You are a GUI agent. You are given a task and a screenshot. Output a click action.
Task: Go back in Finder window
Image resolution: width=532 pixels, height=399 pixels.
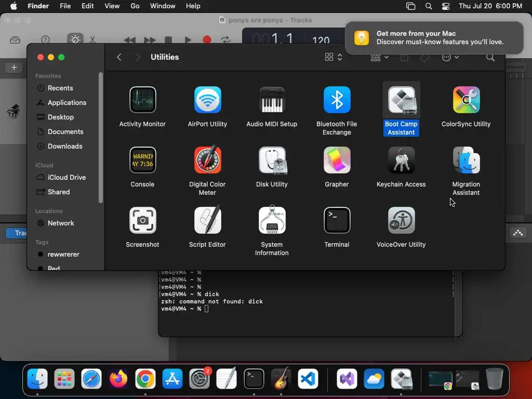[119, 57]
